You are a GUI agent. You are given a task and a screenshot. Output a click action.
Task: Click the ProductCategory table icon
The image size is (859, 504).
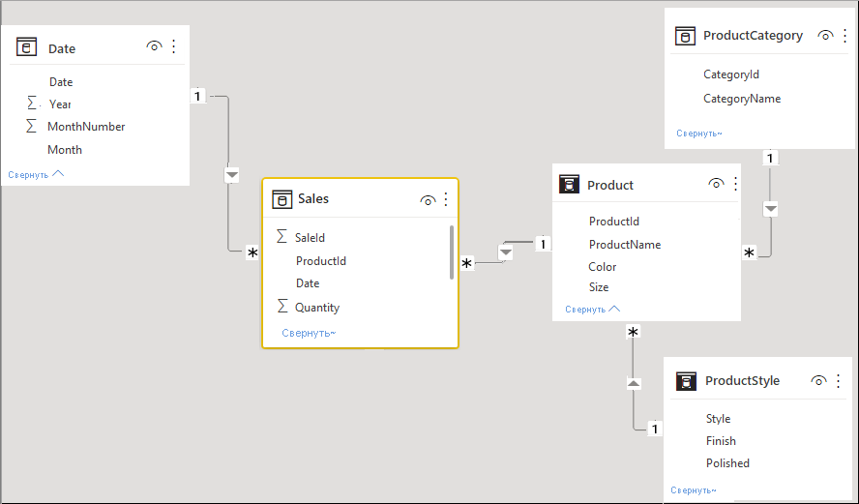pyautogui.click(x=685, y=36)
